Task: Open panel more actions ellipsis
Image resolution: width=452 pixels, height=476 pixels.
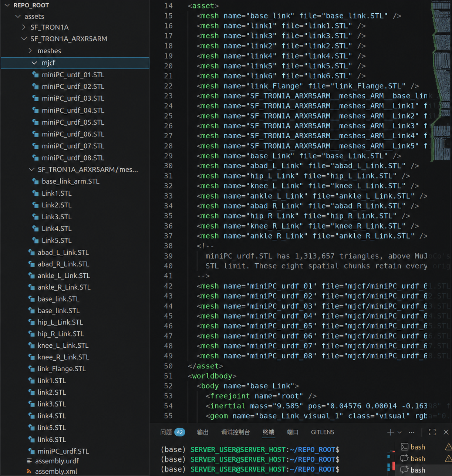Action: (x=411, y=432)
